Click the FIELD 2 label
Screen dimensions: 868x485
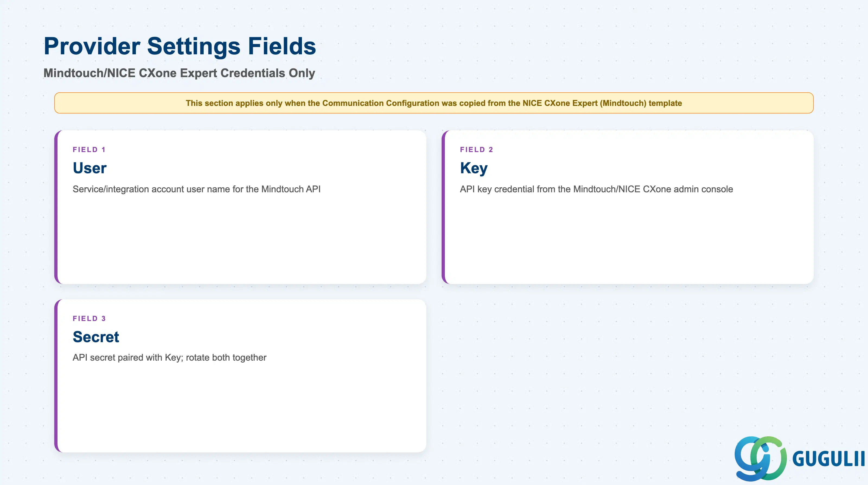click(x=477, y=149)
